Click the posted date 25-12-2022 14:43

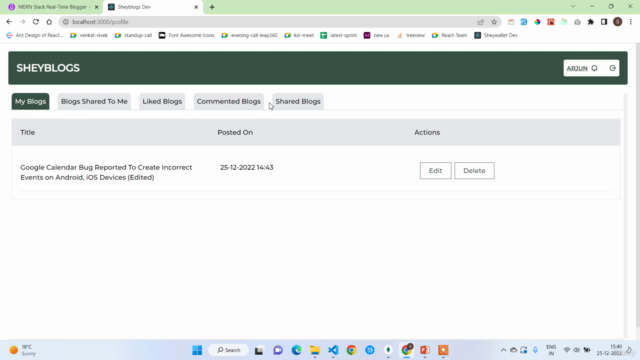click(x=247, y=167)
